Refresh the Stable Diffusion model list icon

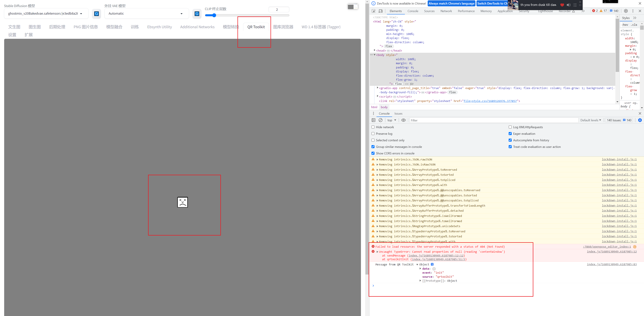(x=96, y=14)
